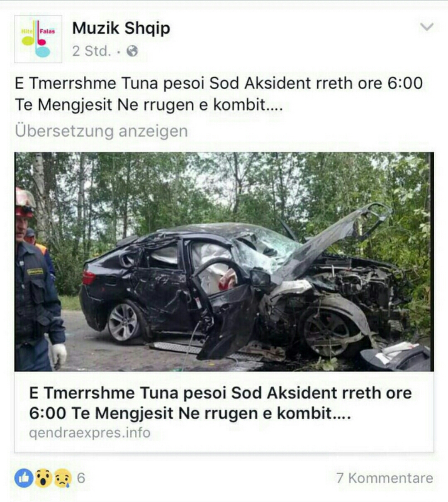Click the link preview card white area
The width and height of the screenshot is (448, 502).
point(224,412)
